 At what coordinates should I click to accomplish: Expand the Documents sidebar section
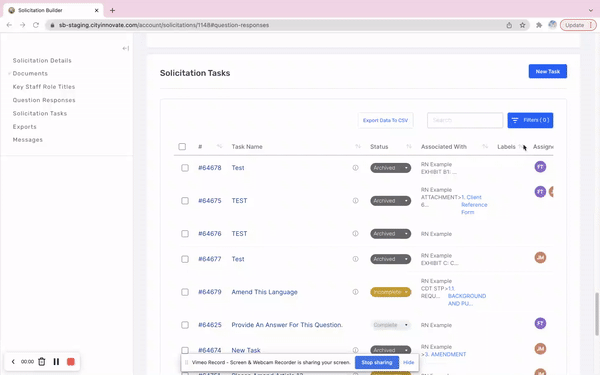[x=9, y=73]
